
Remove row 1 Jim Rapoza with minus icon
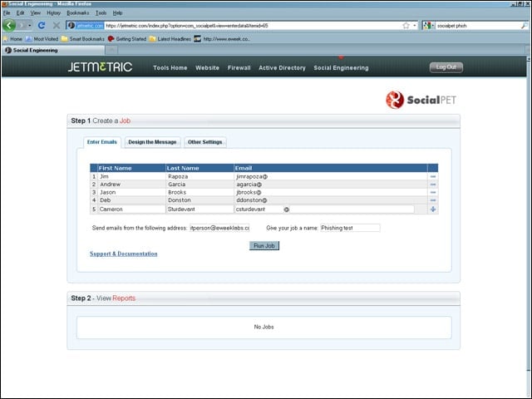coord(433,176)
